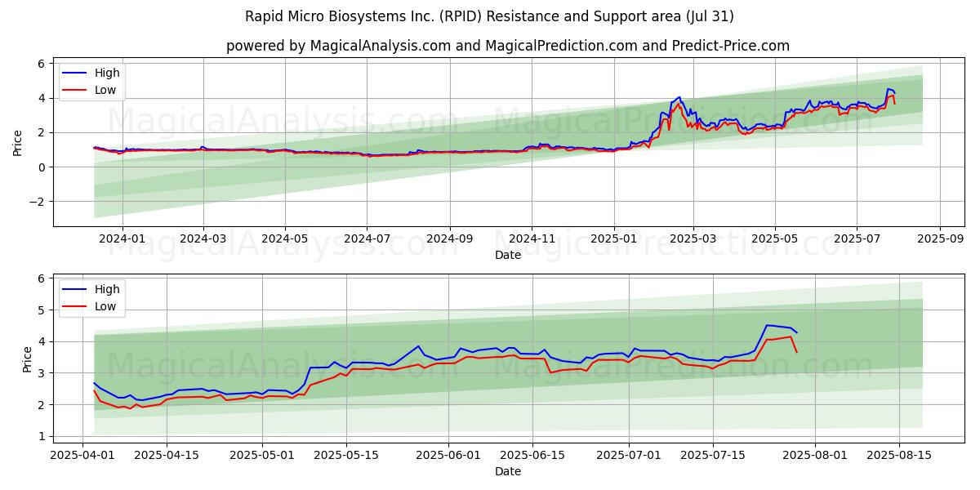Click the 2024-09 x-axis tick label
The image size is (980, 490).
(x=450, y=238)
